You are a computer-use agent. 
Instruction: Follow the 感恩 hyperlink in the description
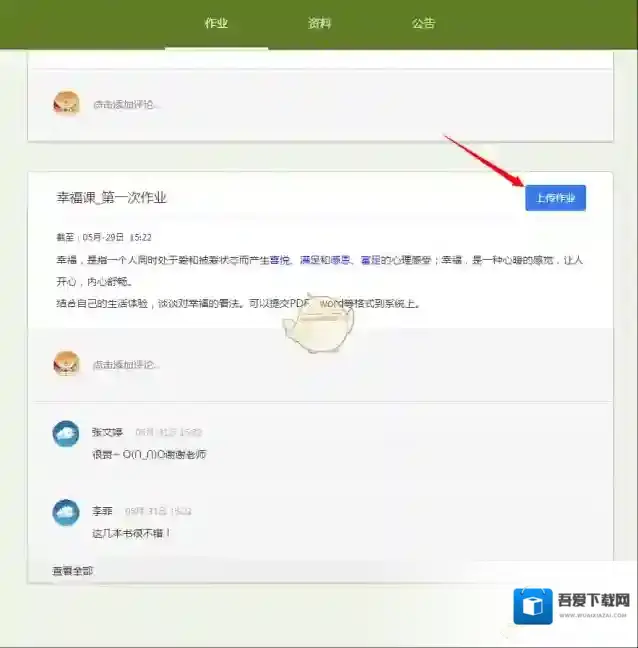coord(340,260)
